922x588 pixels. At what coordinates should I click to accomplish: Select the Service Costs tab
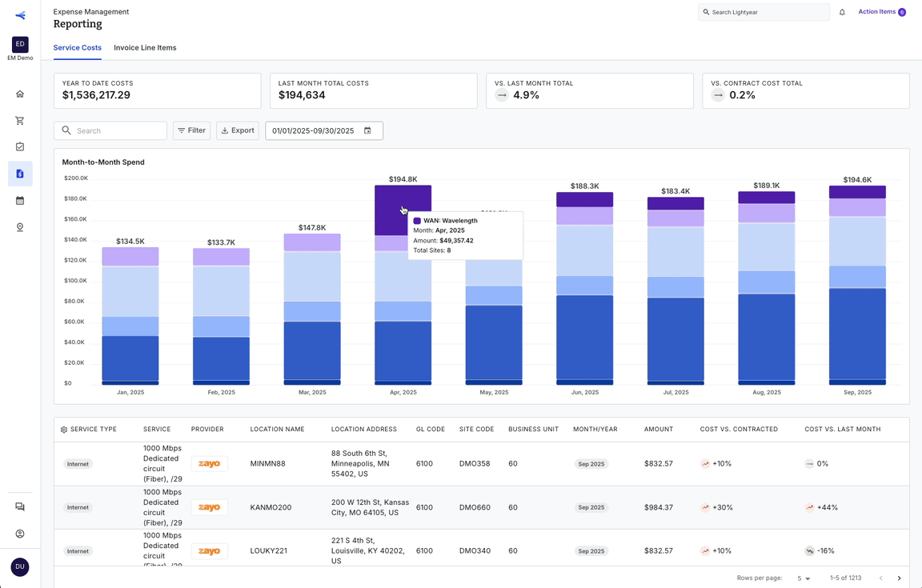point(77,48)
